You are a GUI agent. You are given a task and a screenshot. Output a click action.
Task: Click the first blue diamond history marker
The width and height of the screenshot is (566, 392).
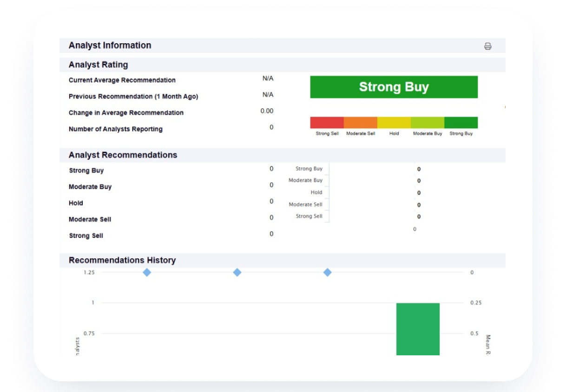pyautogui.click(x=147, y=272)
